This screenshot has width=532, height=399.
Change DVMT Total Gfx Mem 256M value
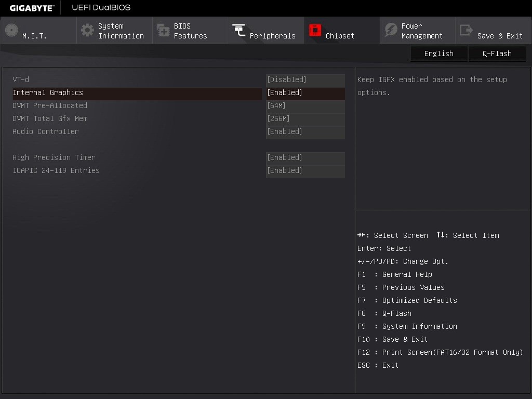coord(305,119)
